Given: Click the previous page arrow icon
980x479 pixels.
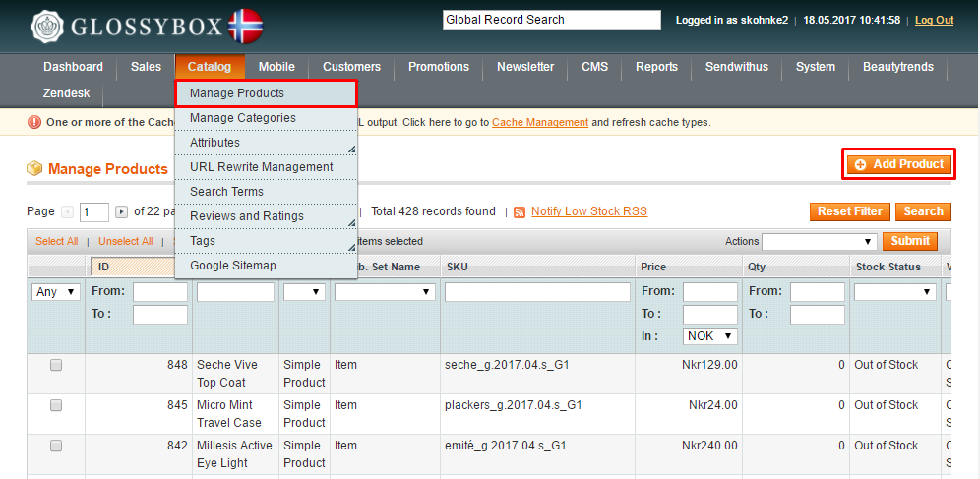Looking at the screenshot, I should (x=68, y=212).
